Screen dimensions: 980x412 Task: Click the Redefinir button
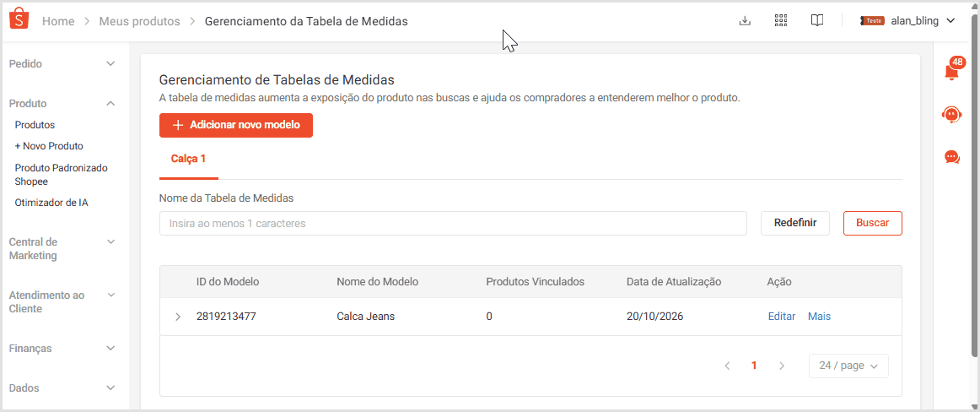pyautogui.click(x=795, y=223)
